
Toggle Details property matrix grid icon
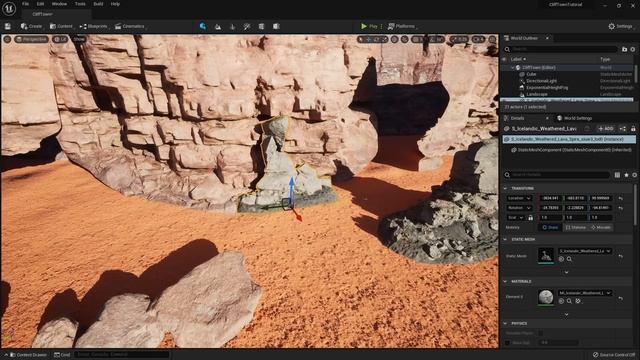pos(617,175)
